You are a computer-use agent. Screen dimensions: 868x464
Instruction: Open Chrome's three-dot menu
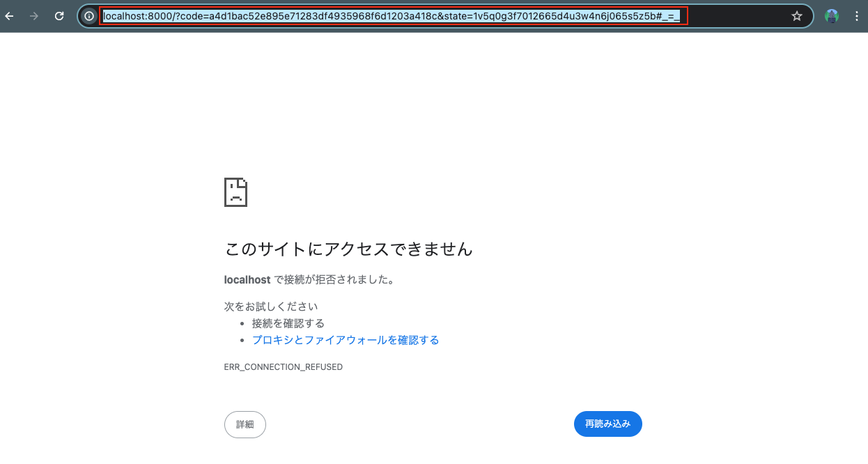coord(856,15)
